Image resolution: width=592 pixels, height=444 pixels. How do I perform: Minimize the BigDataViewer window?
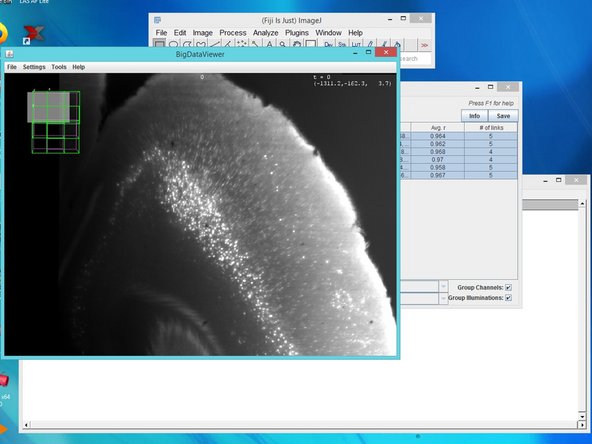click(355, 53)
